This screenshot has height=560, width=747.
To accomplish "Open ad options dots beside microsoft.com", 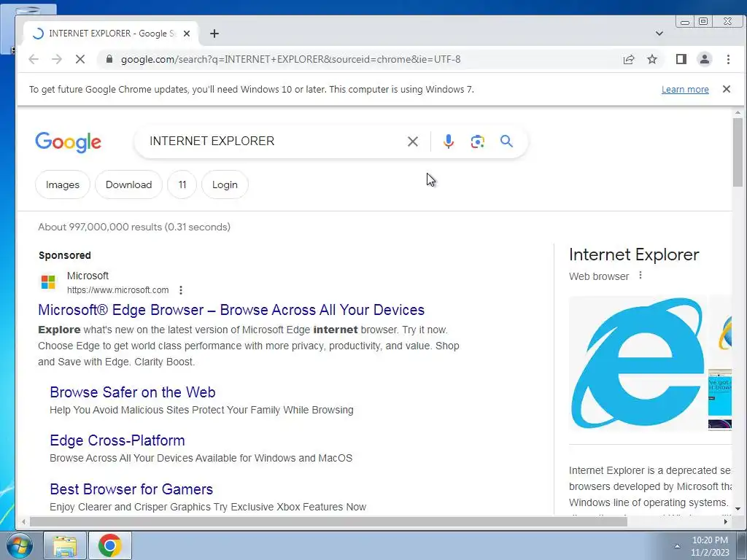I will pos(181,290).
